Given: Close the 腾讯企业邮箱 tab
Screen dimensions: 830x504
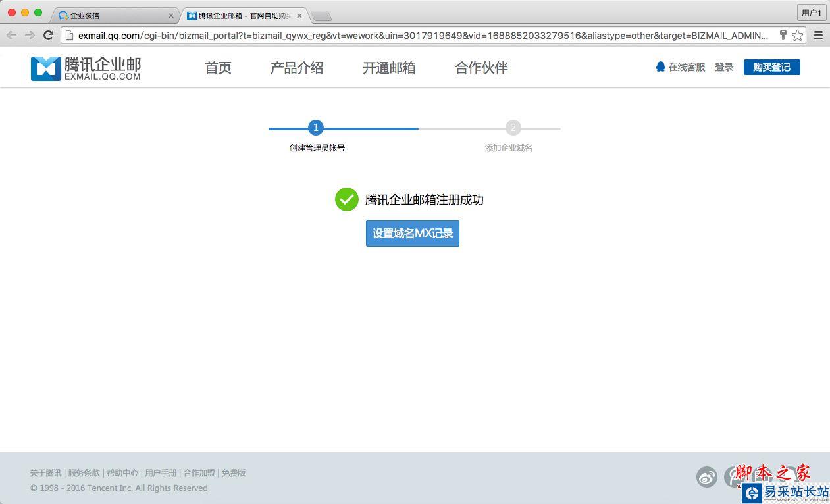Looking at the screenshot, I should (299, 15).
